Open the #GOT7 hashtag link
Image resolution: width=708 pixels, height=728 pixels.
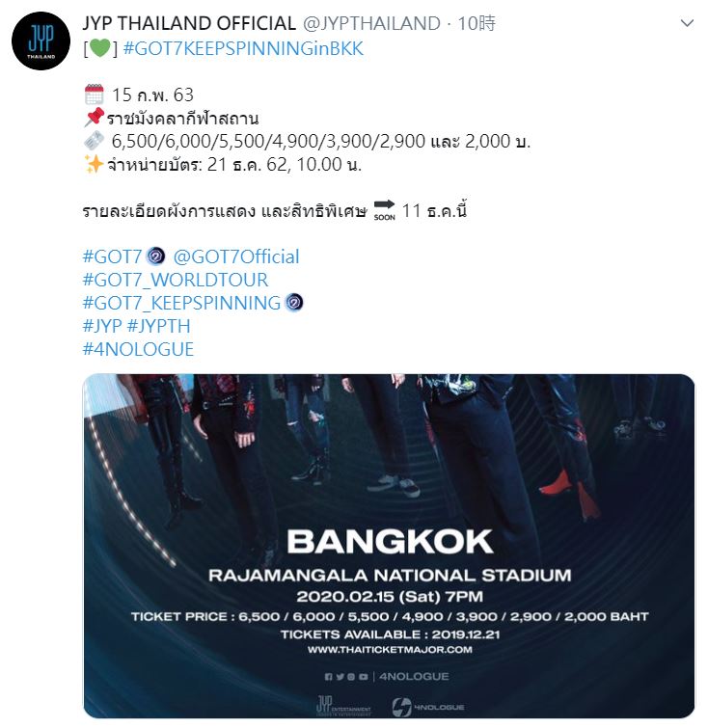112,256
